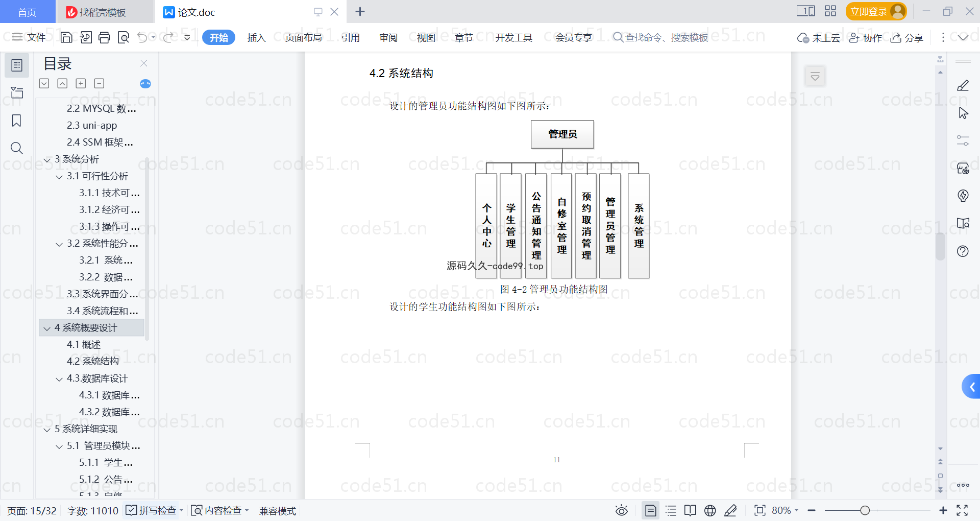Image resolution: width=980 pixels, height=521 pixels.
Task: Click the Export to PDF icon
Action: [86, 37]
